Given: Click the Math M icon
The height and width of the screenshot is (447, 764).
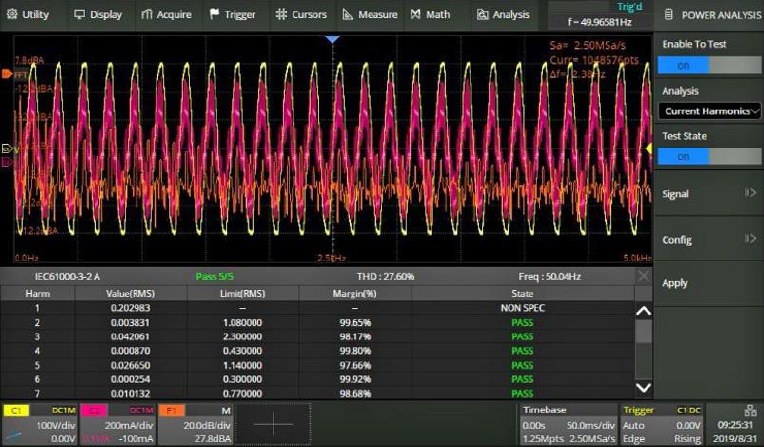Looking at the screenshot, I should 415,14.
